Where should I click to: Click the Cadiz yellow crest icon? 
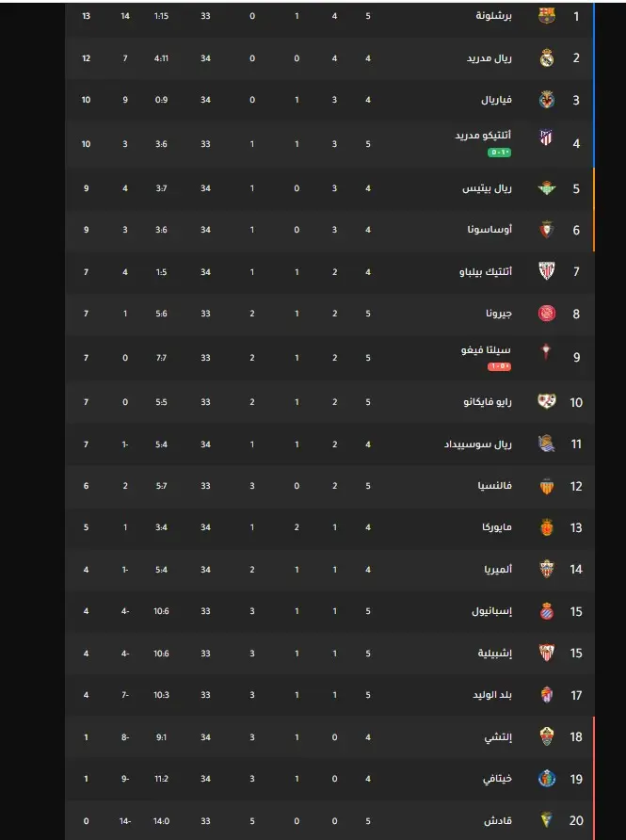click(x=547, y=820)
